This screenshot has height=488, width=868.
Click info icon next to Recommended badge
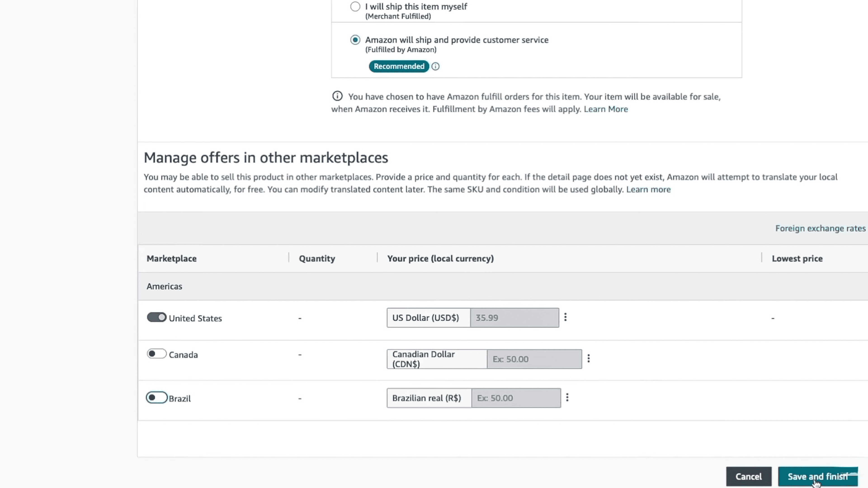435,66
